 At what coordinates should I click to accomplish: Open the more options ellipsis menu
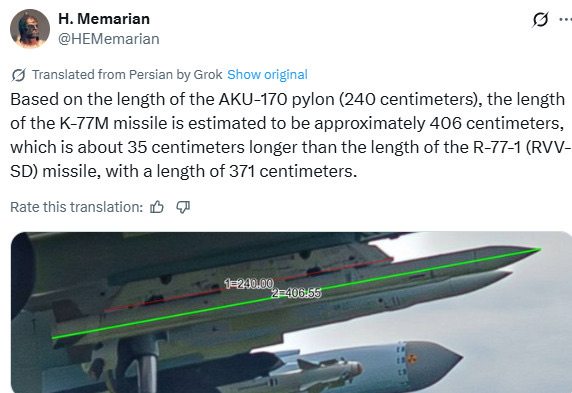click(x=566, y=19)
